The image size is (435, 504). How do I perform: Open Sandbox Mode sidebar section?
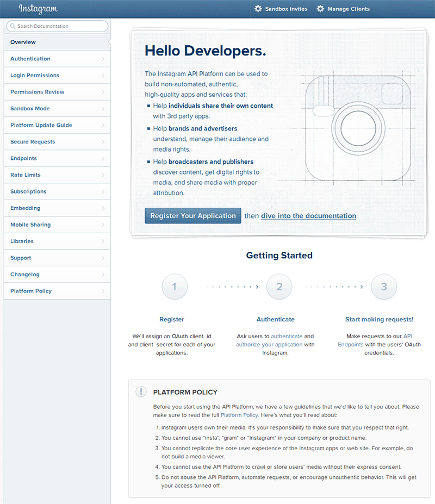click(x=57, y=109)
